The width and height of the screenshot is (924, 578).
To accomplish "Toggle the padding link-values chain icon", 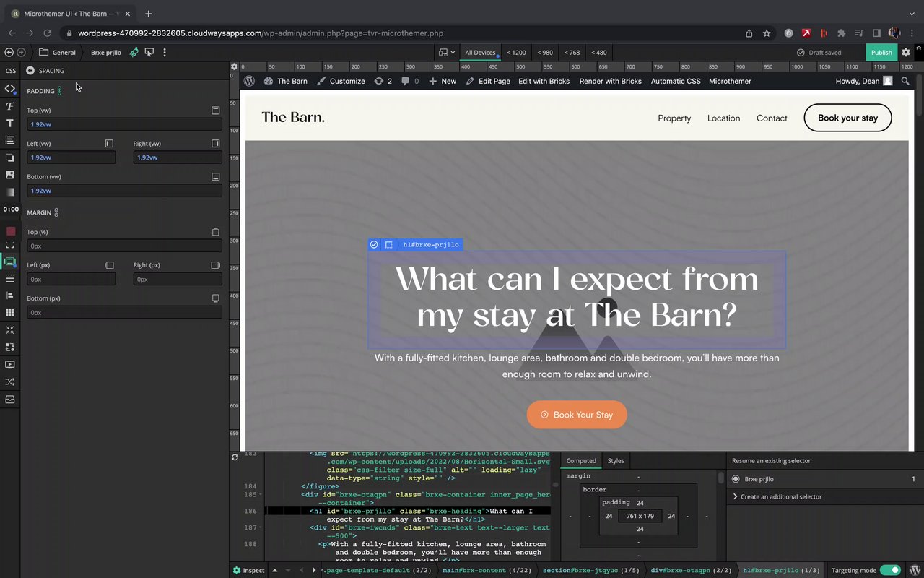I will coord(59,91).
